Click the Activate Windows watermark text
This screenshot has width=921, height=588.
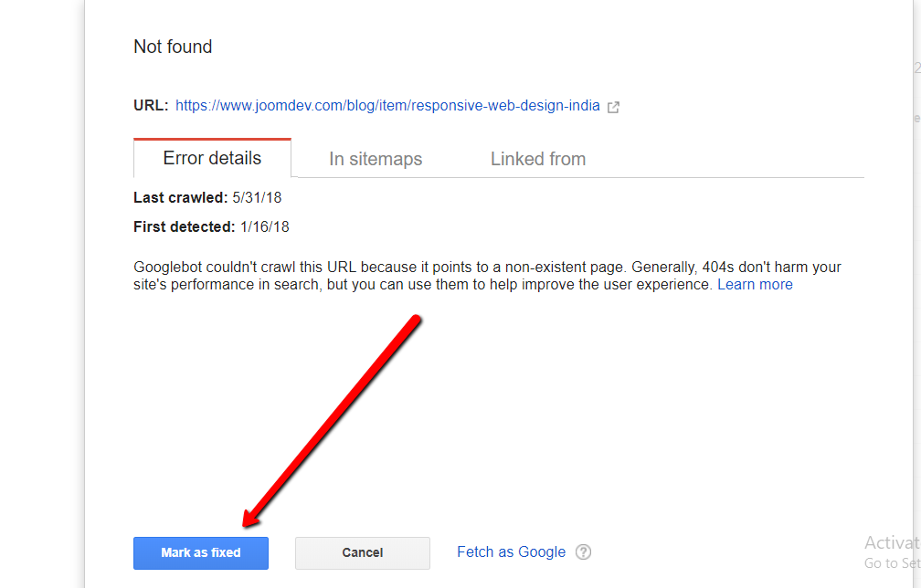[892, 542]
